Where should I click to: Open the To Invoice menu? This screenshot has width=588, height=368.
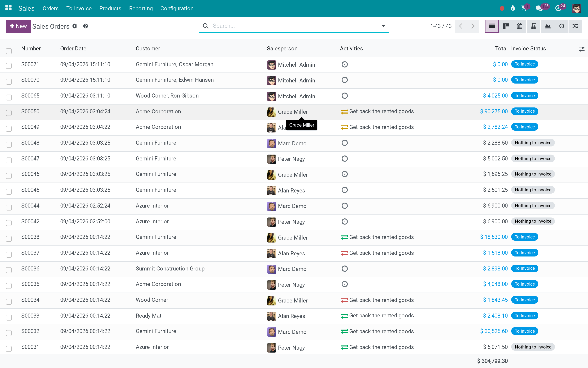pos(79,8)
